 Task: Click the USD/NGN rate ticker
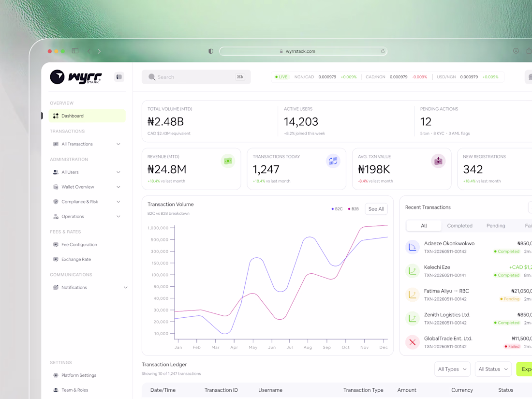point(468,77)
